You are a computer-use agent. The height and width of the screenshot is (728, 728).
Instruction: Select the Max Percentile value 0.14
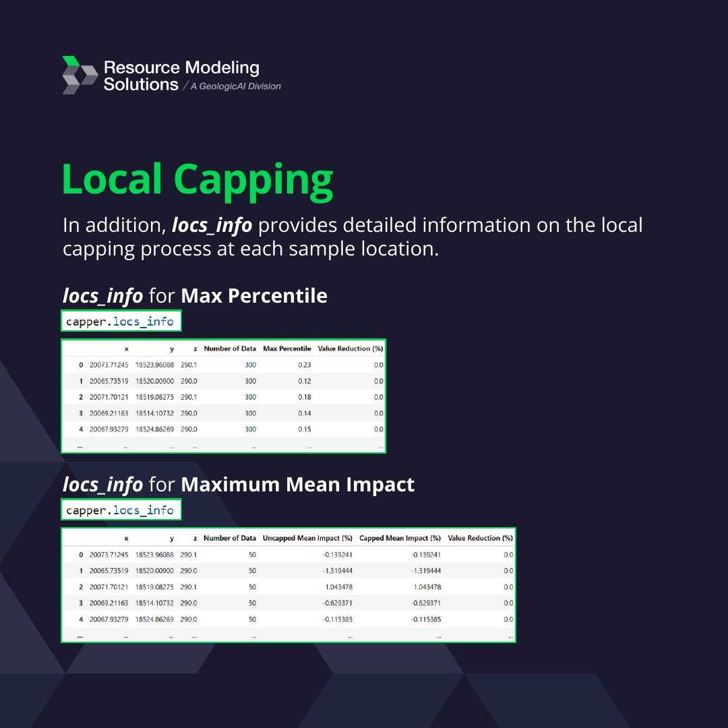305,413
